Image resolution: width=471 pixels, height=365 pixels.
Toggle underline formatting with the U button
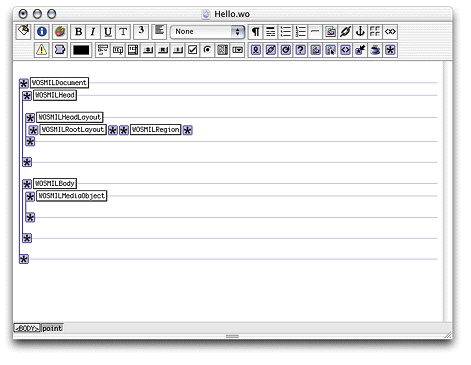tap(108, 32)
